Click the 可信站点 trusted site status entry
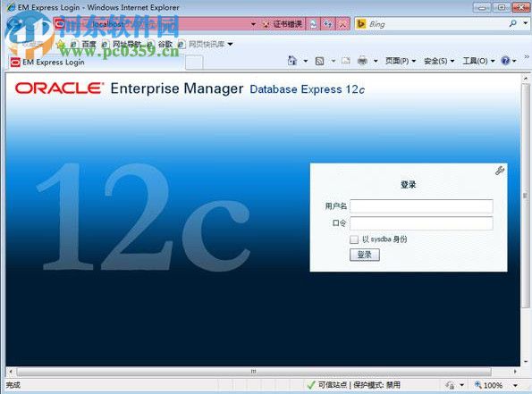 (332, 385)
